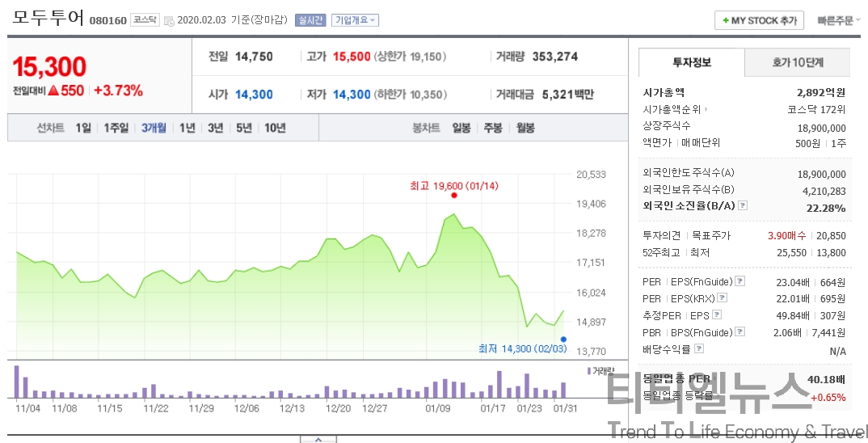Viewport: 868px width, 443px height.
Task: Click the 거래량 volume legend label
Action: (x=600, y=370)
